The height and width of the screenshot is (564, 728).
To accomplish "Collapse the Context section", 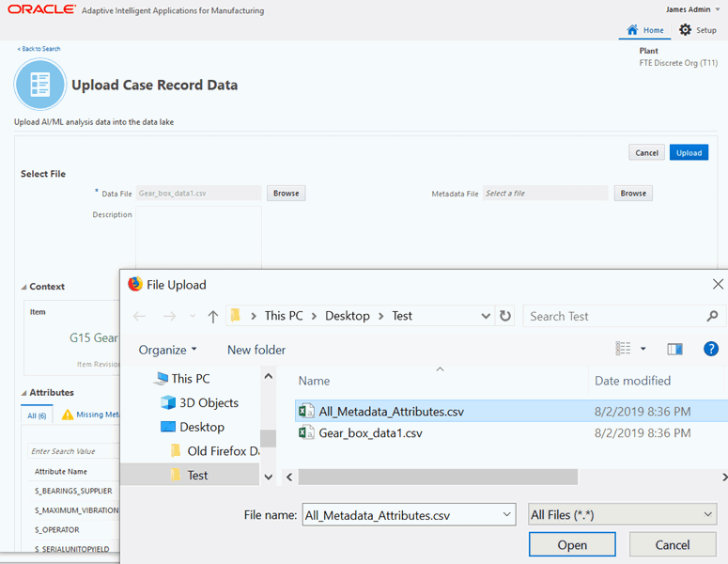I will pos(23,287).
